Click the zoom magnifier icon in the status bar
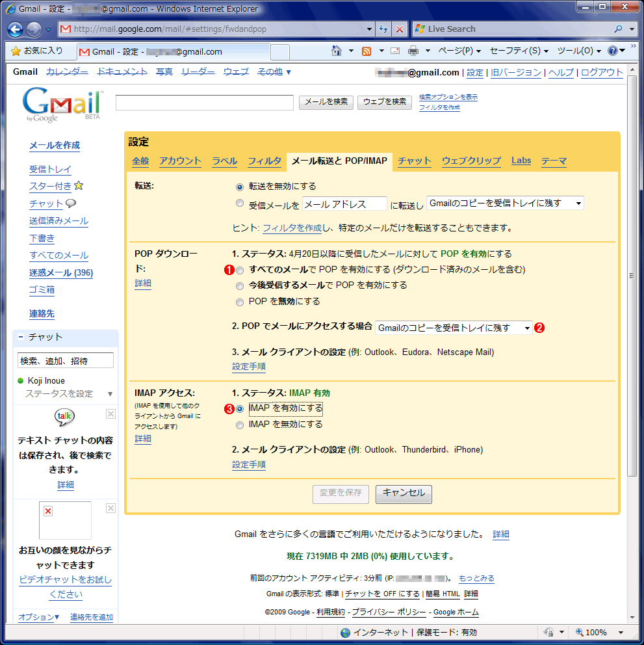This screenshot has height=645, width=644. [579, 632]
